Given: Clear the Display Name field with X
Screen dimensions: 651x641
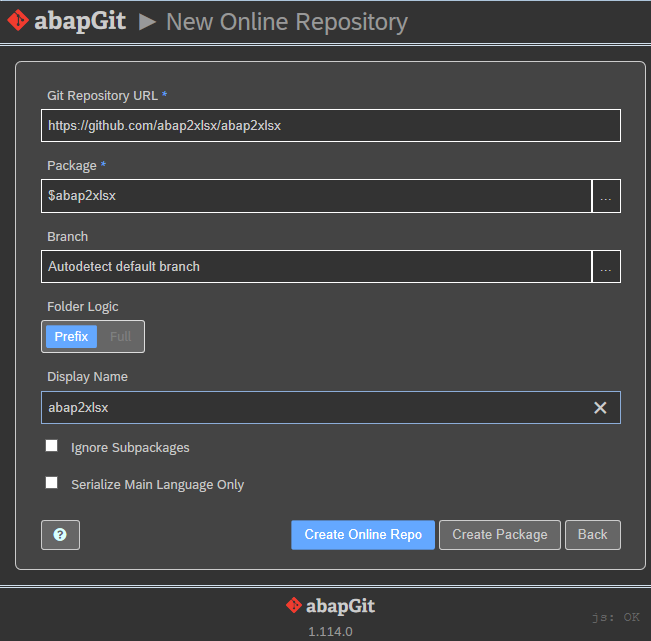Looking at the screenshot, I should pos(600,408).
